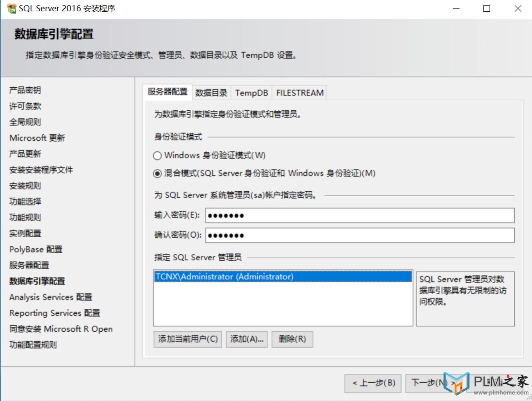Close the SQL Server 2016 setup window
The width and height of the screenshot is (532, 401).
click(x=518, y=8)
